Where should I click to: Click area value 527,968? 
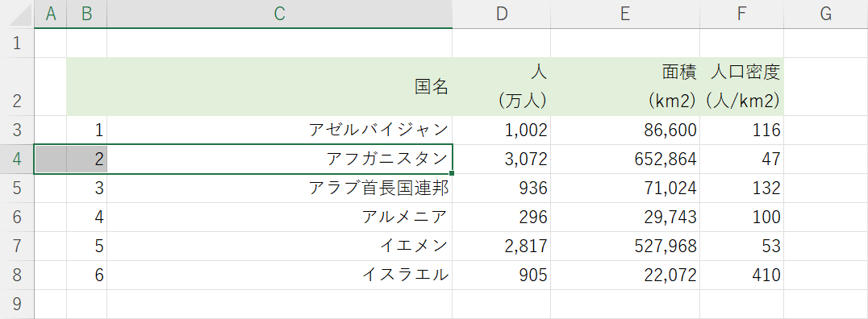(625, 246)
